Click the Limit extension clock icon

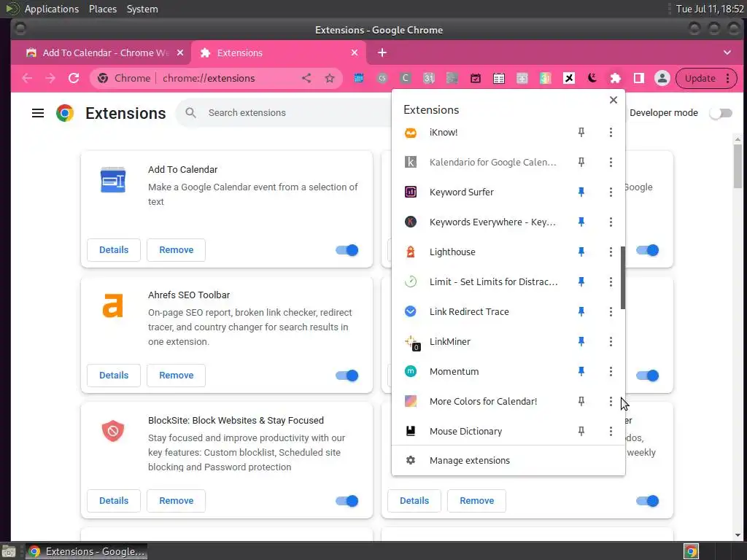point(410,282)
